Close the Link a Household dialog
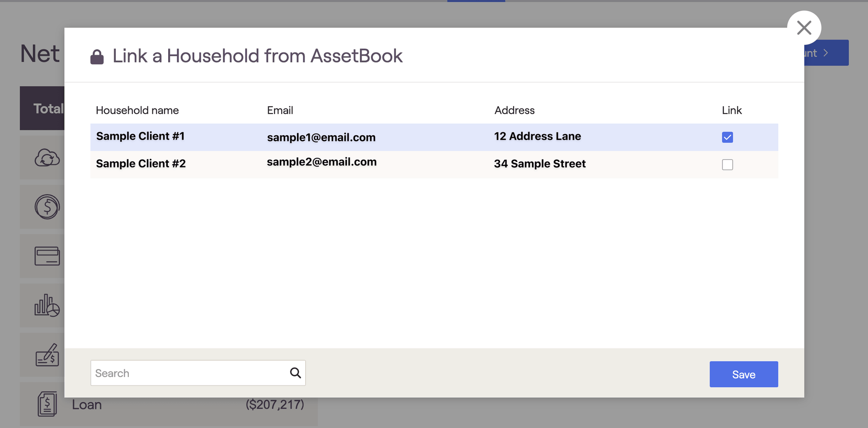 pos(804,28)
